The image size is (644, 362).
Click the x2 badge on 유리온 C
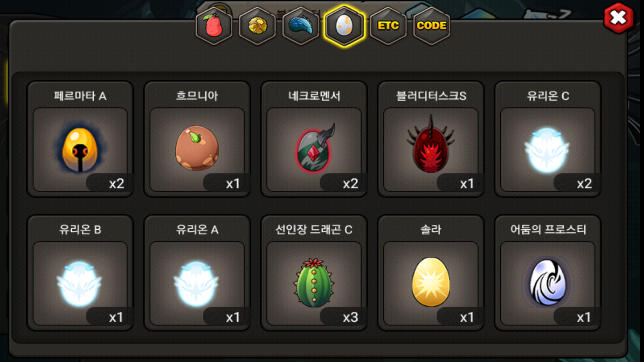coord(584,184)
